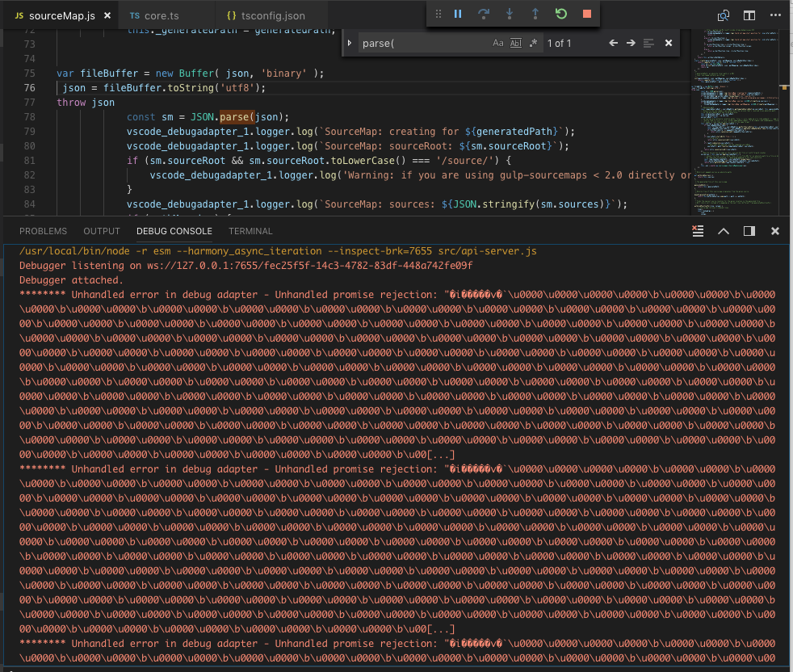Restart the debug session
Viewport: 793px width, 672px height.
click(561, 14)
